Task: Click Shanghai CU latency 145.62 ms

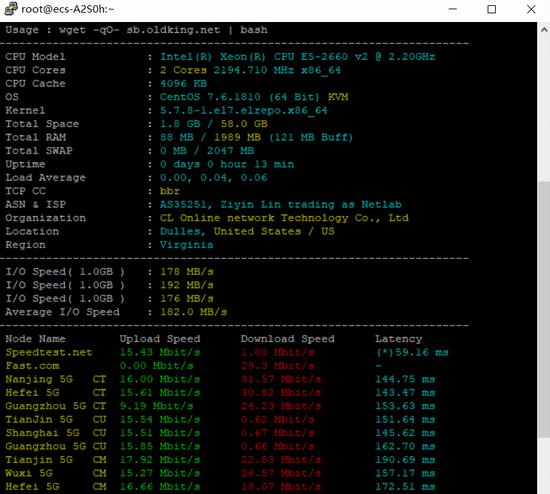Action: [x=405, y=433]
